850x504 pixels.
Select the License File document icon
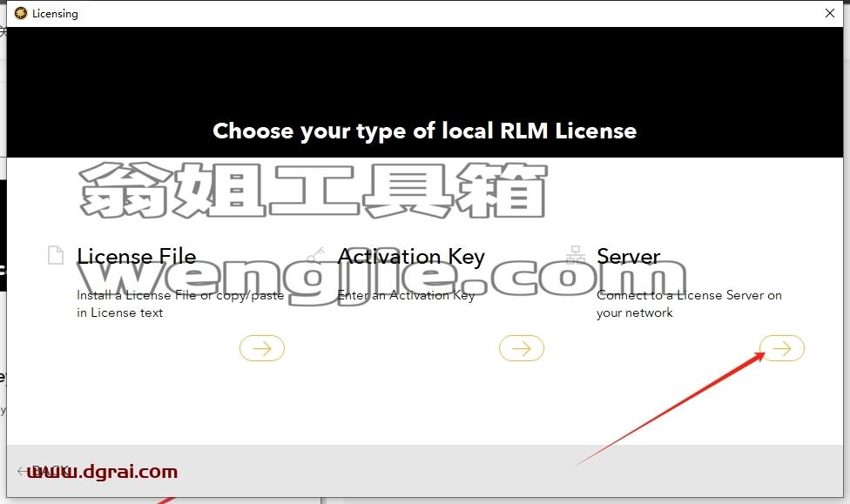click(x=56, y=255)
